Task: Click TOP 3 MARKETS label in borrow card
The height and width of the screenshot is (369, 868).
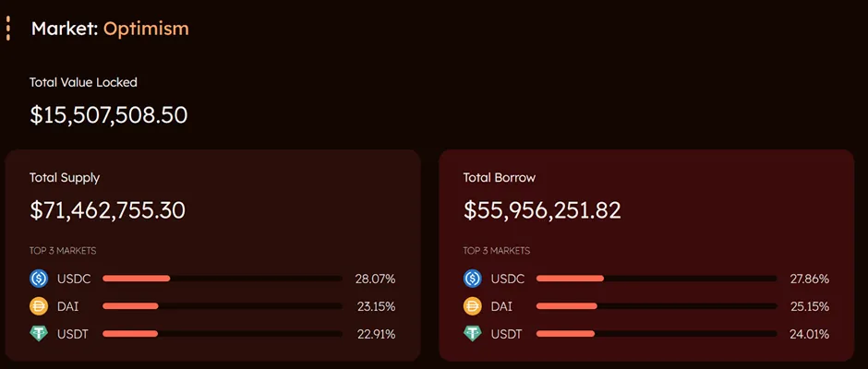Action: click(x=497, y=251)
